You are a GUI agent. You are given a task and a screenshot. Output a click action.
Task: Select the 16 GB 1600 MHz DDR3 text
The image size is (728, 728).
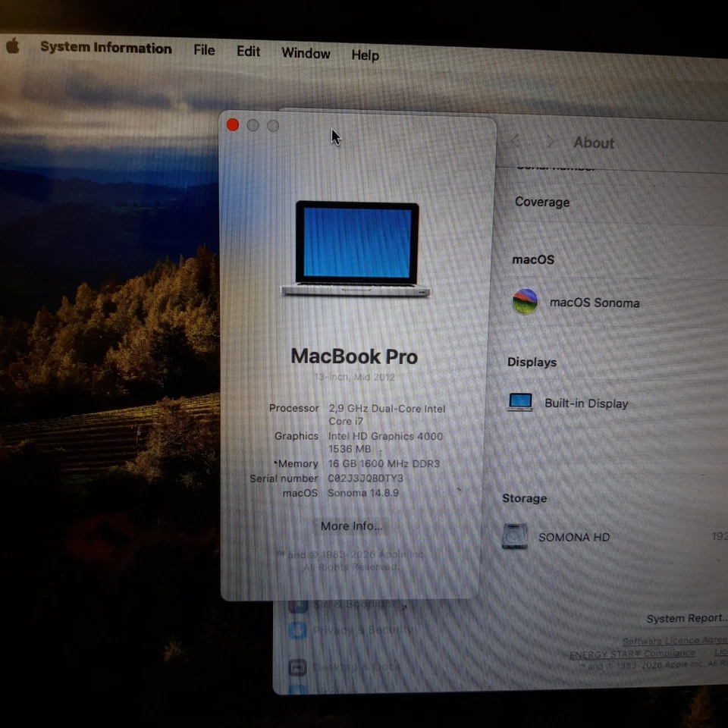click(384, 463)
